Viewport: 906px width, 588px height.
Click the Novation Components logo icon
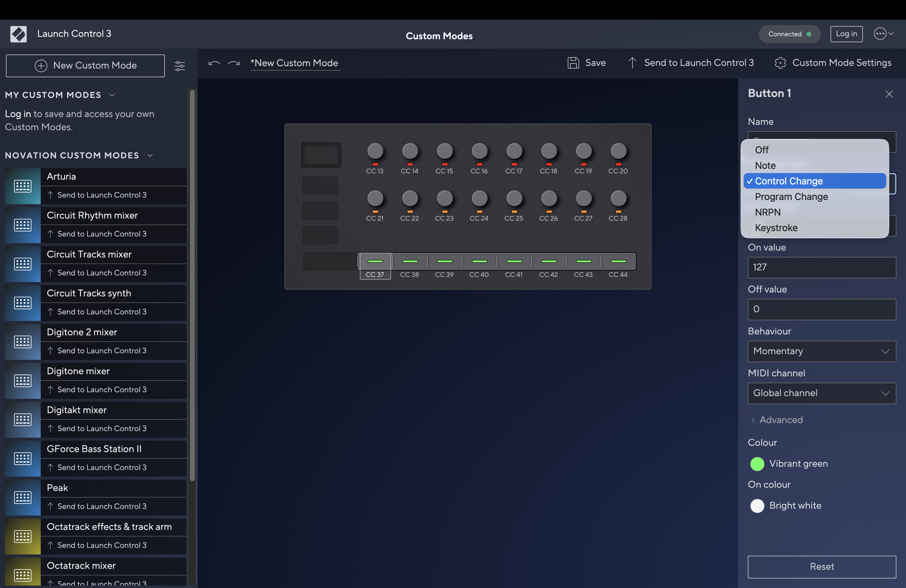(18, 34)
